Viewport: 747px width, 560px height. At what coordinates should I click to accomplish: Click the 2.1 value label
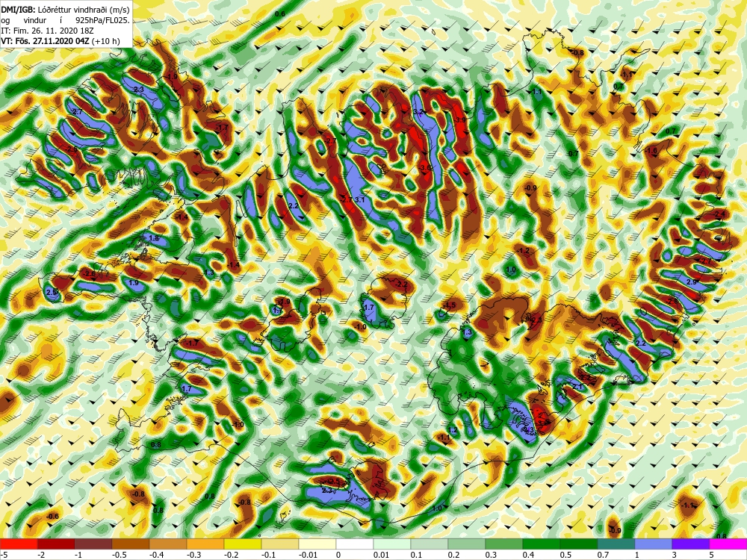577,387
